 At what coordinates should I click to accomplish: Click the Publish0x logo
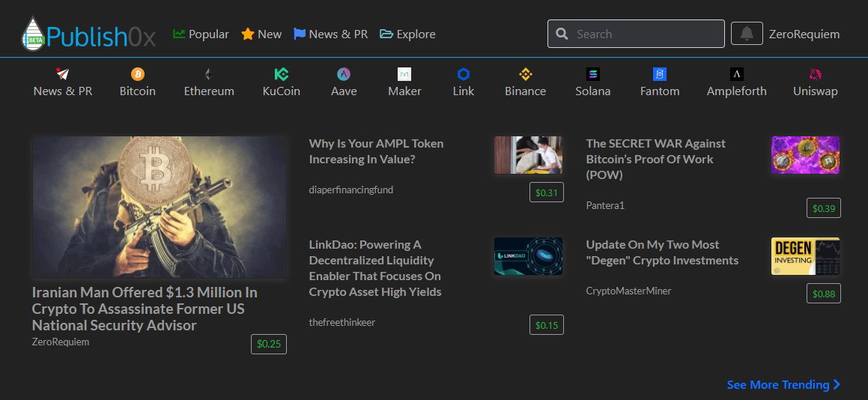[x=88, y=34]
